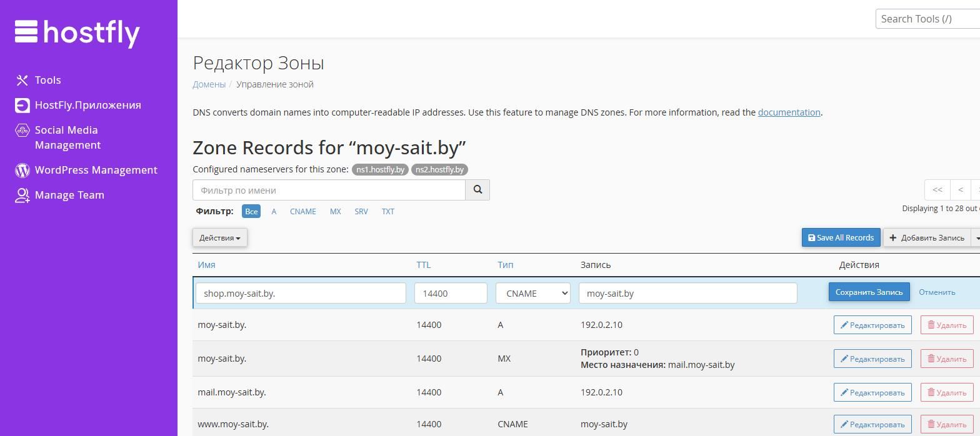The image size is (980, 436).
Task: Open the documentation link
Action: point(789,112)
